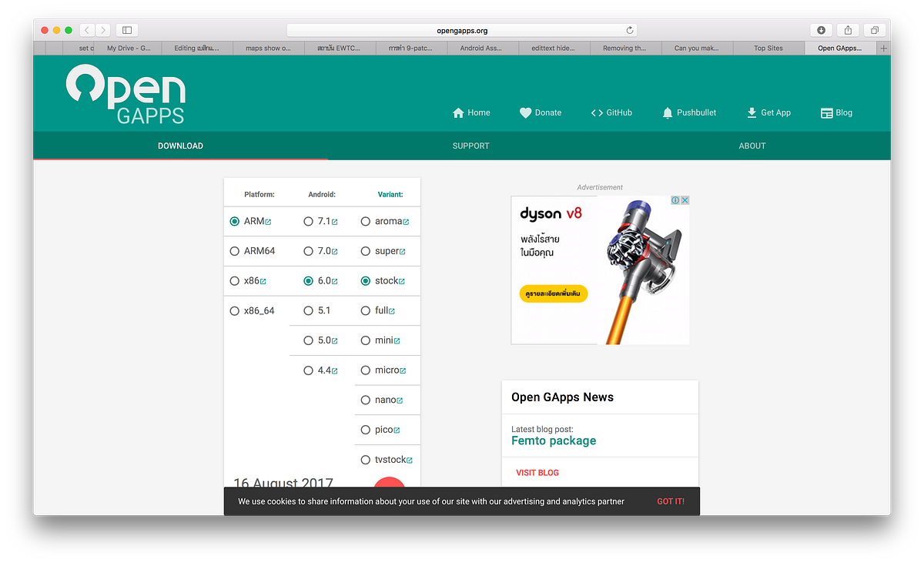Dismiss cookies with GOT IT button
This screenshot has height=563, width=924.
pos(670,501)
